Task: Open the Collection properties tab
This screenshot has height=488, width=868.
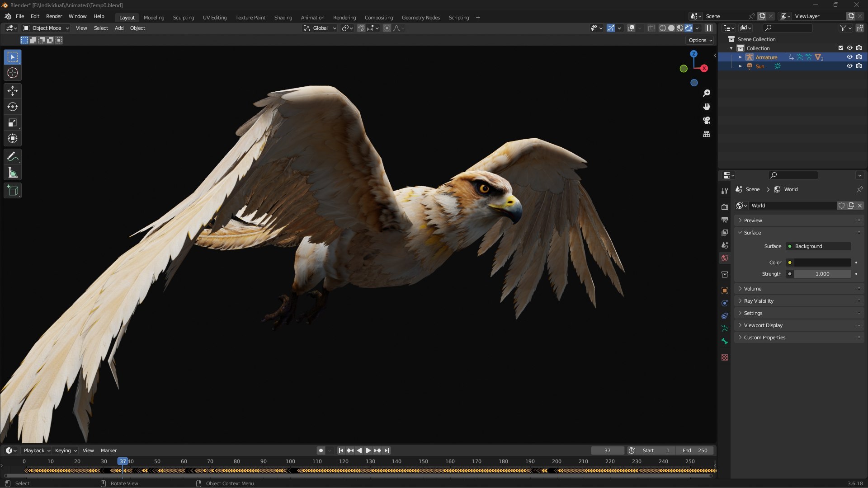Action: (725, 274)
